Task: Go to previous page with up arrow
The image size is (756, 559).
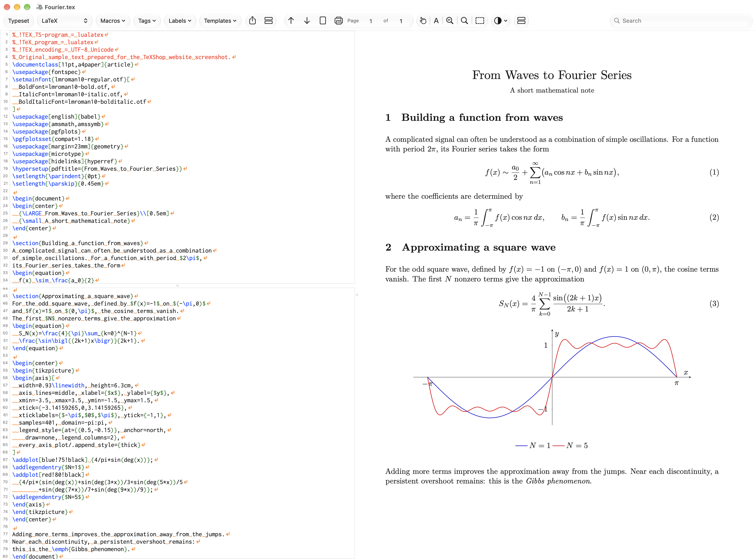Action: click(291, 21)
